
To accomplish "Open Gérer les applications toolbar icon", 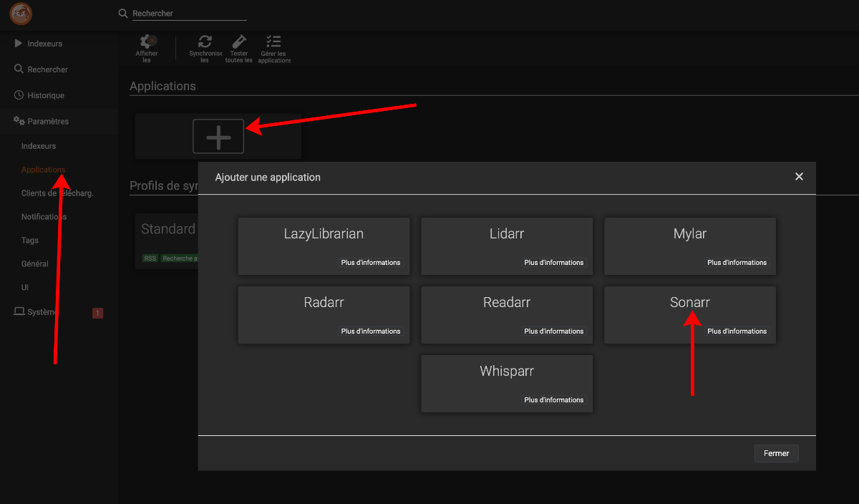I will [x=273, y=42].
